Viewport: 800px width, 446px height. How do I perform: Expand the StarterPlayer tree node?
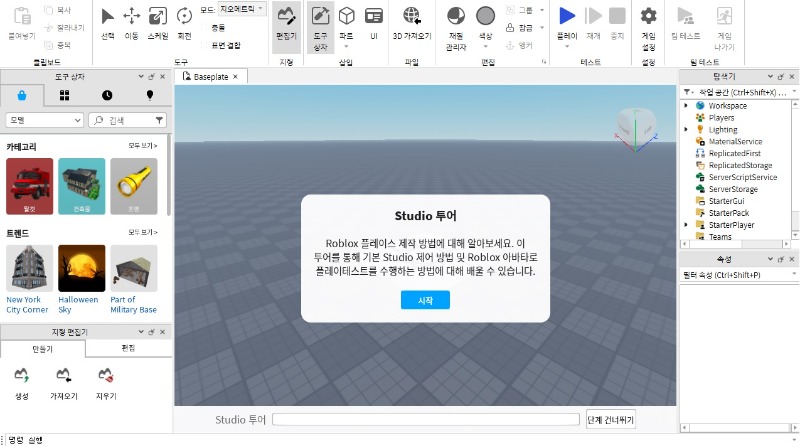pos(686,225)
